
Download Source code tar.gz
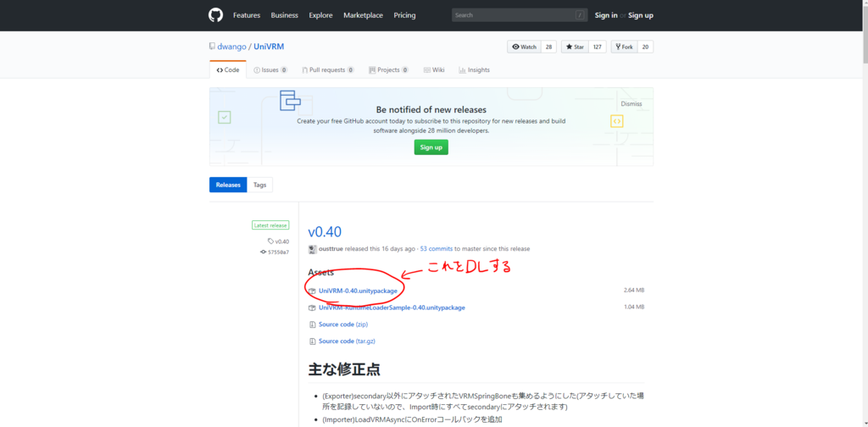pos(347,341)
